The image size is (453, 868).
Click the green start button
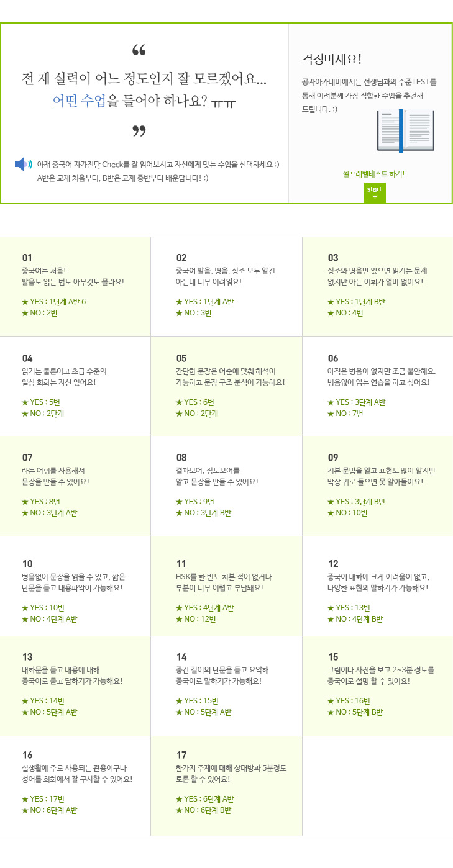[x=375, y=192]
